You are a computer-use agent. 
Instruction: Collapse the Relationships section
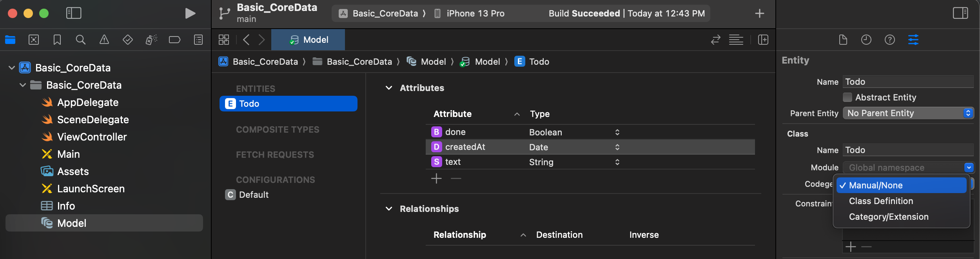tap(389, 209)
